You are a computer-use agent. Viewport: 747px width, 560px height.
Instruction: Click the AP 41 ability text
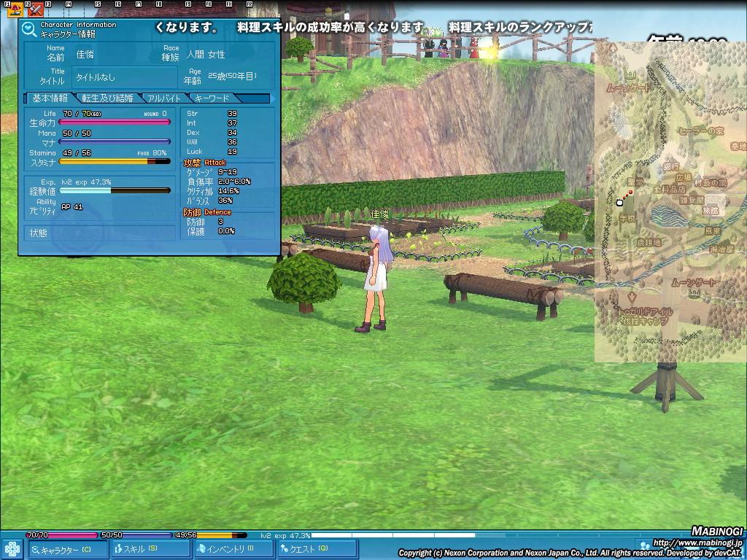[72, 206]
